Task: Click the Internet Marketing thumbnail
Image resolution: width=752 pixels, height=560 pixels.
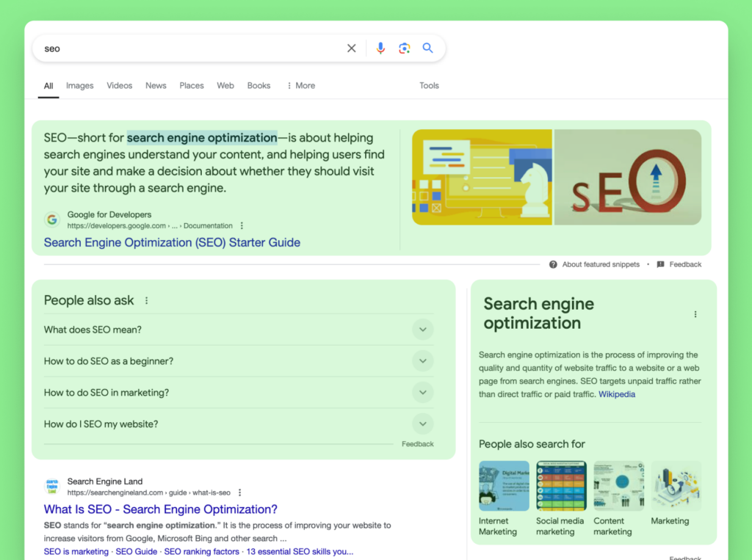Action: pos(502,485)
